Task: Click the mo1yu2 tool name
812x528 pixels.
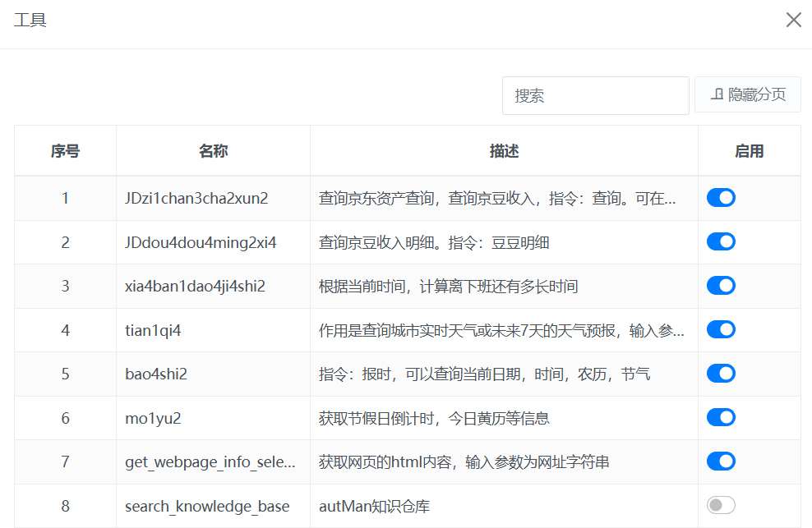Action: pos(153,419)
